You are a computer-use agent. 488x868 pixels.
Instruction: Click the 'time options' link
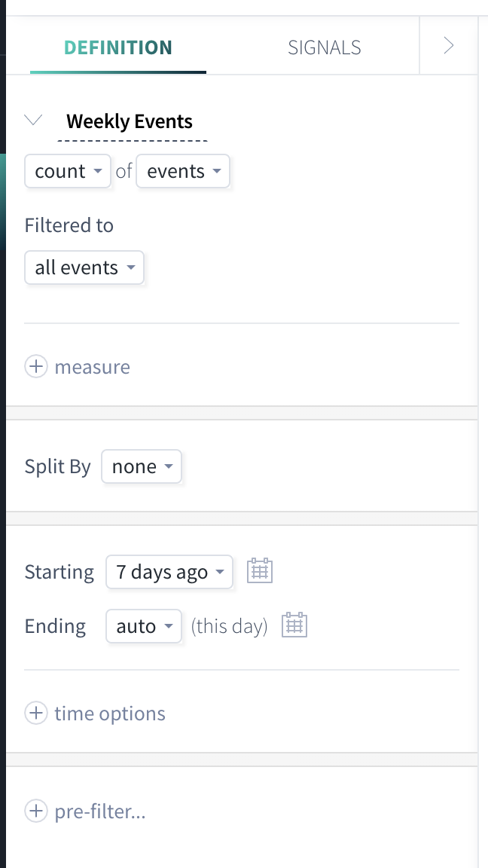click(x=110, y=714)
